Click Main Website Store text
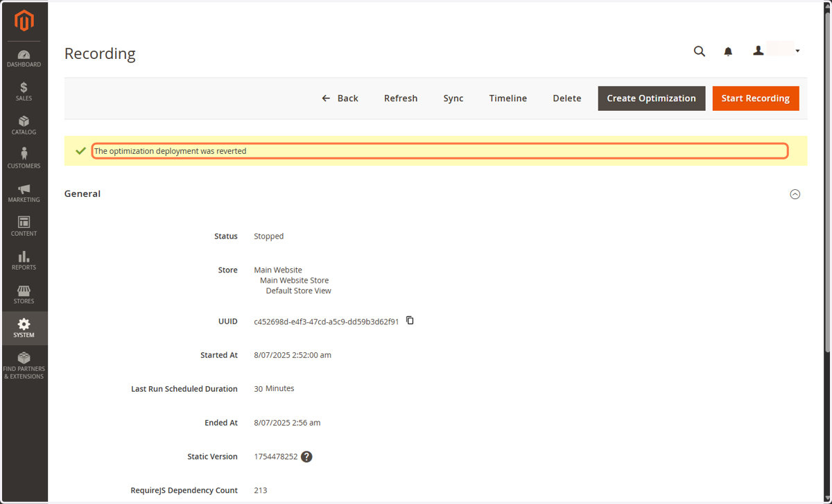832x504 pixels. coord(295,280)
